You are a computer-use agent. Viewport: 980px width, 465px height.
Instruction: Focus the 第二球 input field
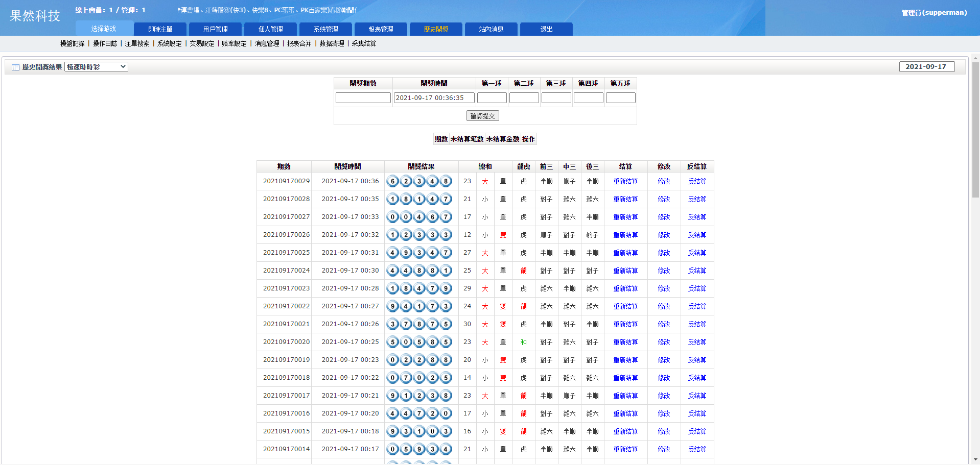524,97
